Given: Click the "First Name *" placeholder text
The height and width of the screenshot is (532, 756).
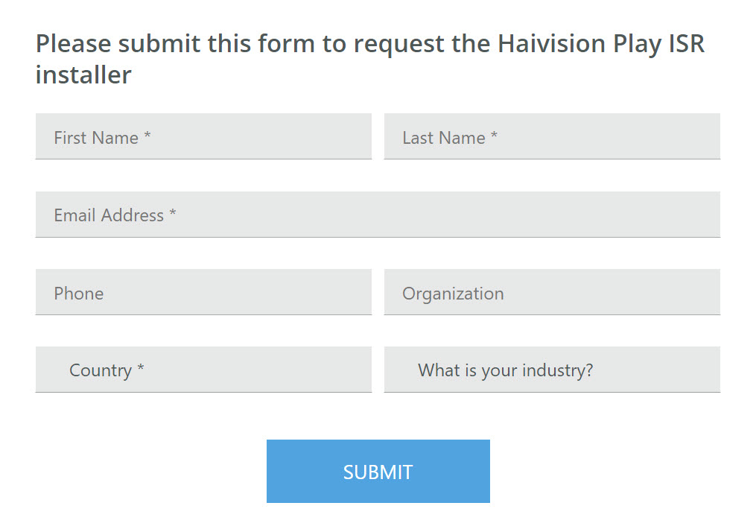Looking at the screenshot, I should click(x=102, y=138).
